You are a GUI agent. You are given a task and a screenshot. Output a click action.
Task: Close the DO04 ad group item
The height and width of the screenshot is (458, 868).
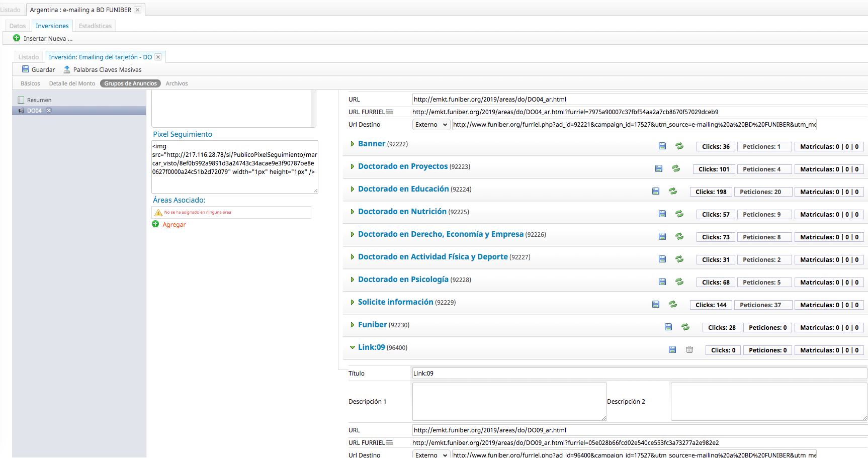[x=49, y=111]
